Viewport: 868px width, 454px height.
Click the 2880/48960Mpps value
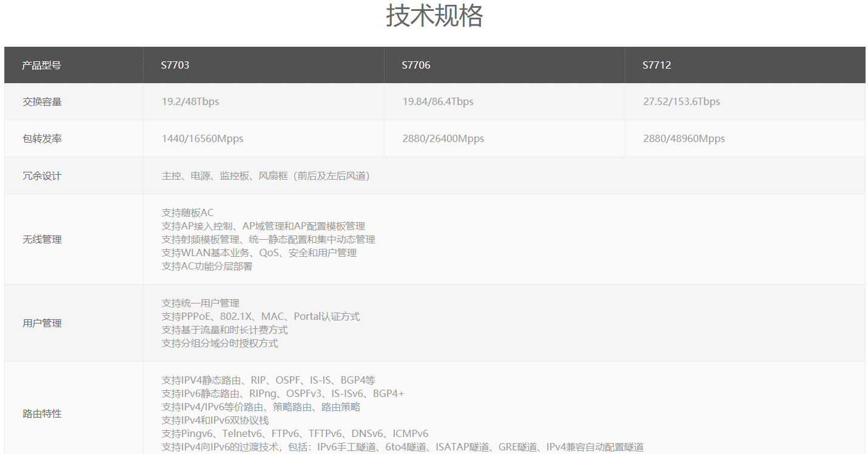684,139
